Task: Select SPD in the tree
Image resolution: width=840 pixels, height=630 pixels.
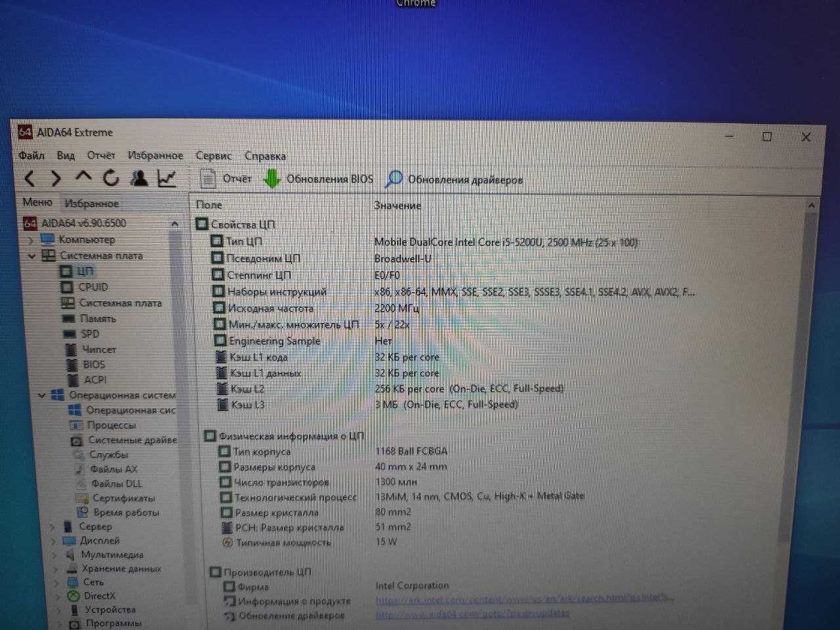Action: click(x=81, y=333)
